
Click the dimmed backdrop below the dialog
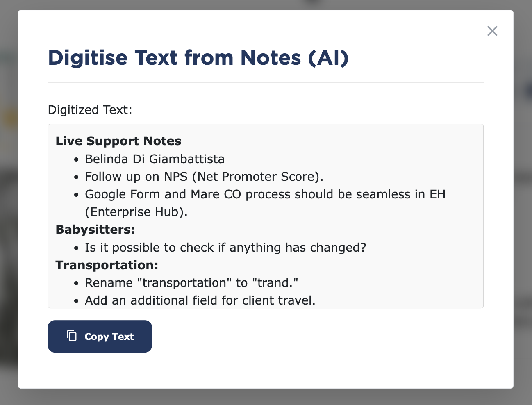click(x=266, y=397)
